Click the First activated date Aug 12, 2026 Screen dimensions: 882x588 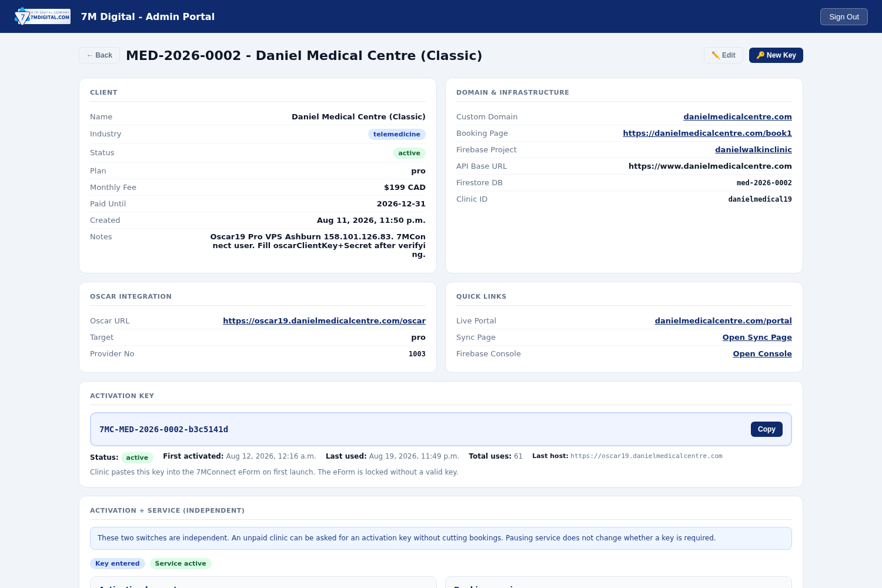[271, 456]
